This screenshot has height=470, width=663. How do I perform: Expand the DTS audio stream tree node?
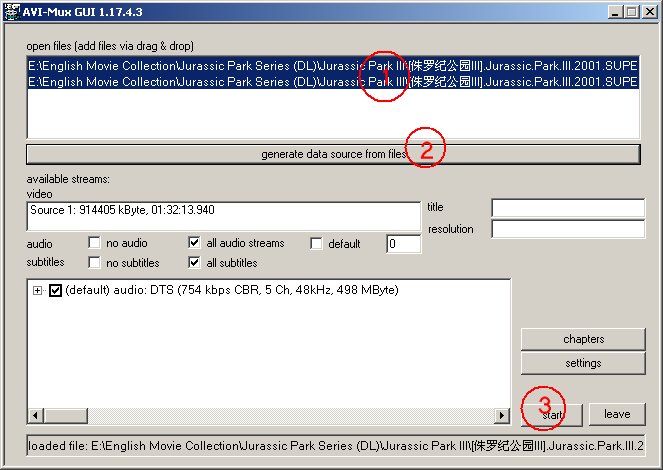38,290
